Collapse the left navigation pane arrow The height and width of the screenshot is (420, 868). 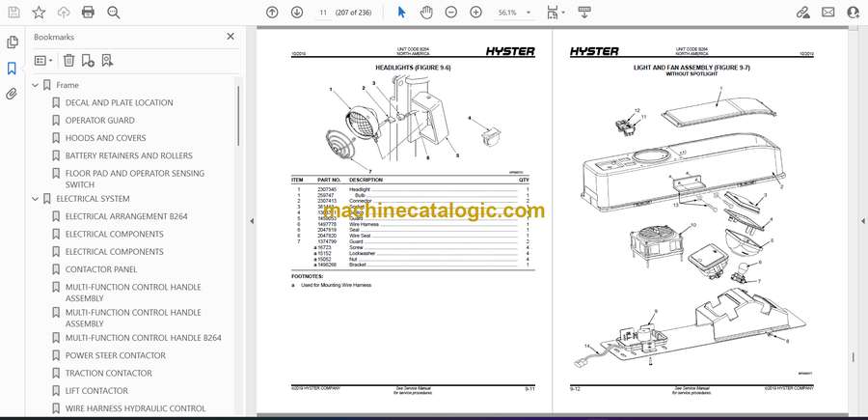[252, 221]
